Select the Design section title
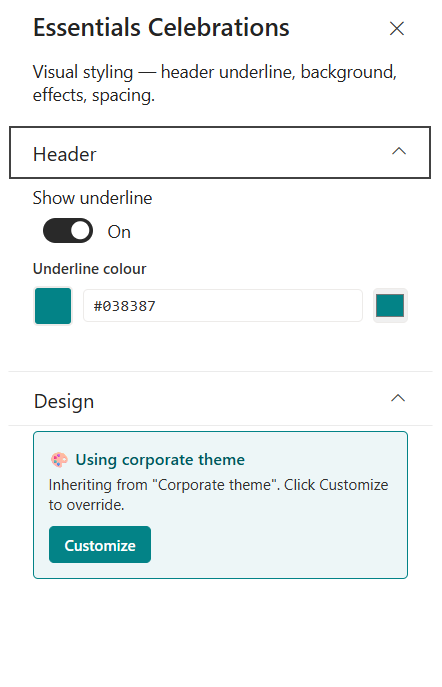This screenshot has width=442, height=687. tap(64, 401)
